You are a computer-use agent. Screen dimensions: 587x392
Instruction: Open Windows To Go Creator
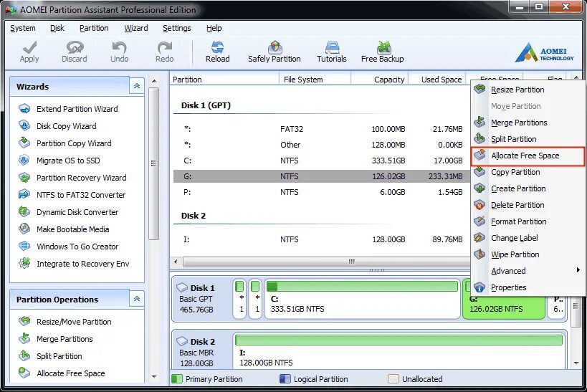[x=77, y=247]
